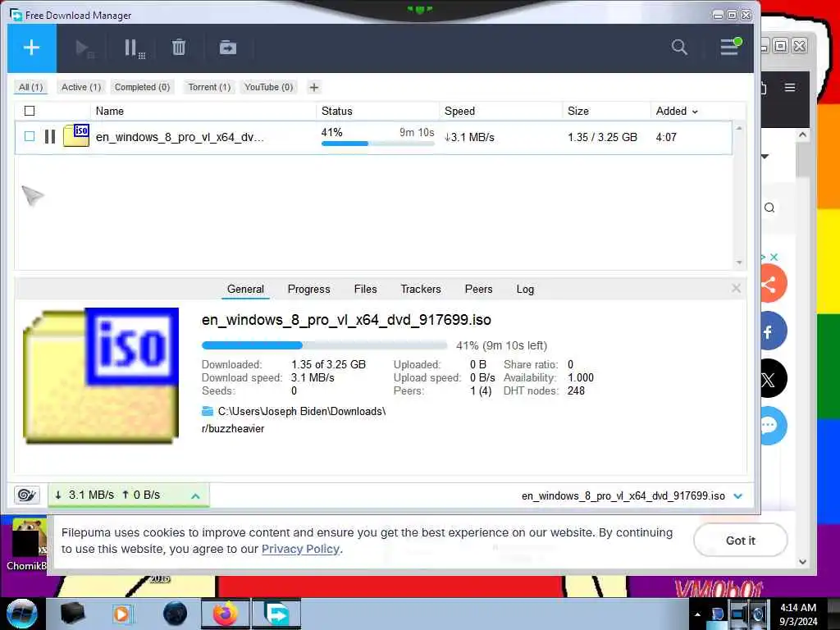
Task: Show hidden system tray icons arrow
Action: coord(697,614)
